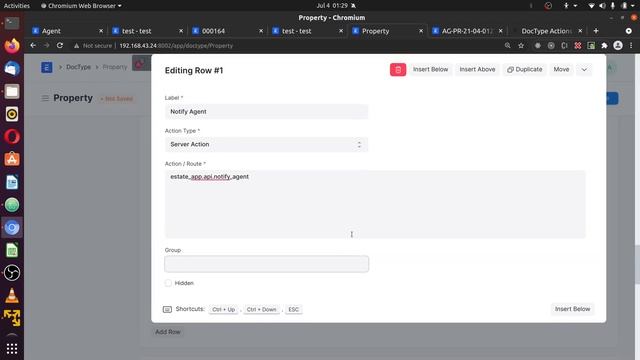Launch Terminal from the dock
The image size is (640, 360).
point(12,23)
